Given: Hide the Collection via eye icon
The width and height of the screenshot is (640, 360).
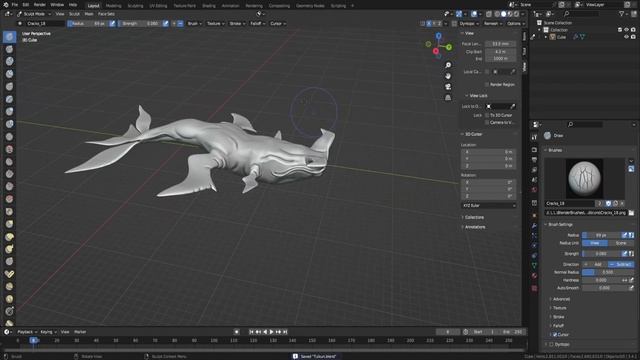Looking at the screenshot, I should coord(626,30).
